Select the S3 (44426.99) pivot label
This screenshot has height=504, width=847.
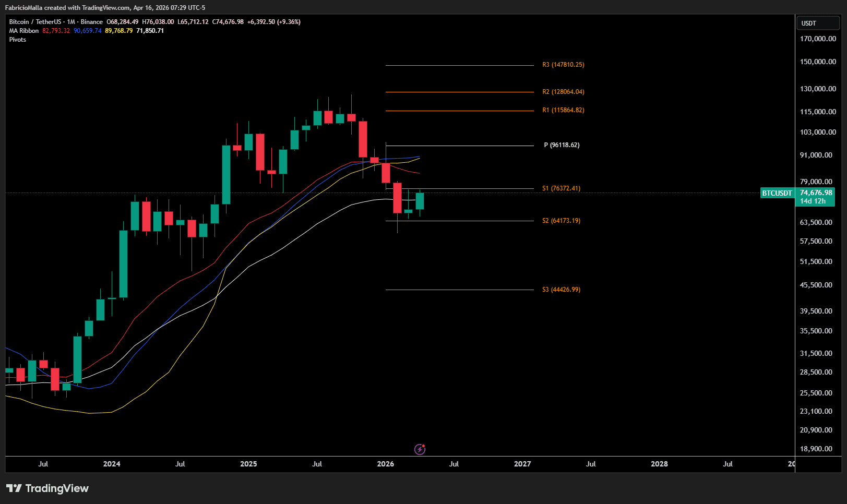coord(561,290)
